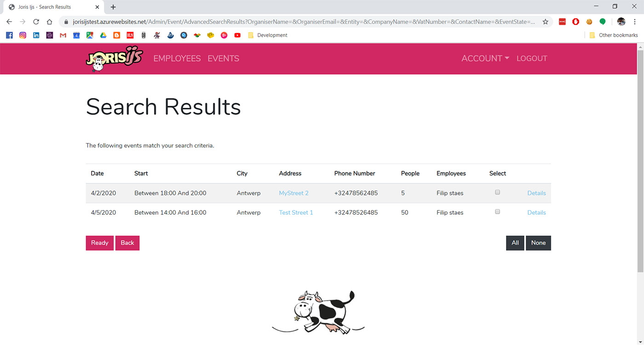Open the Events menu
This screenshot has width=644, height=345.
[224, 58]
